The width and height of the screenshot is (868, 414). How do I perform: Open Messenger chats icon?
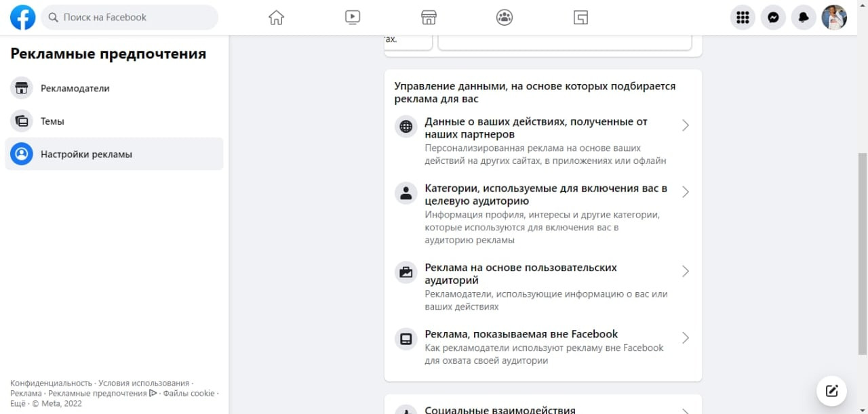click(x=773, y=18)
